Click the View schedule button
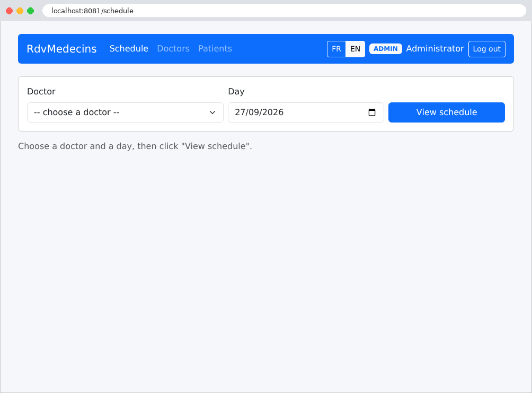The height and width of the screenshot is (393, 532). coord(447,112)
